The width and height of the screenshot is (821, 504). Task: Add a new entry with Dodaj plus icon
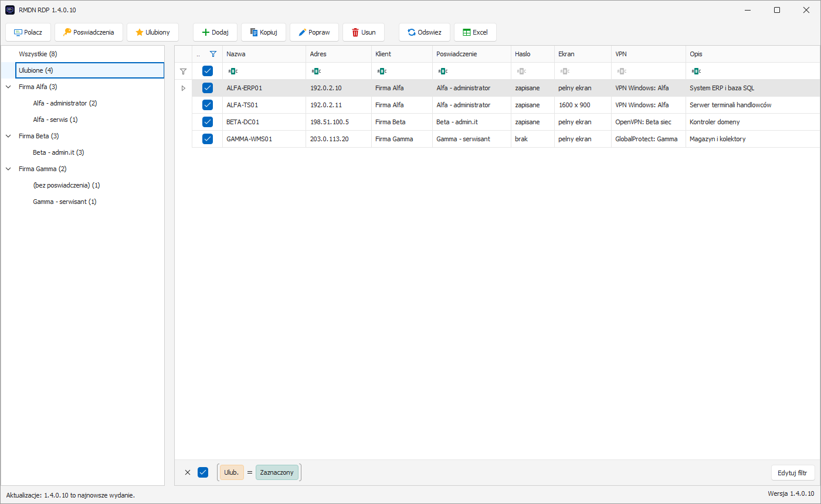tap(215, 32)
